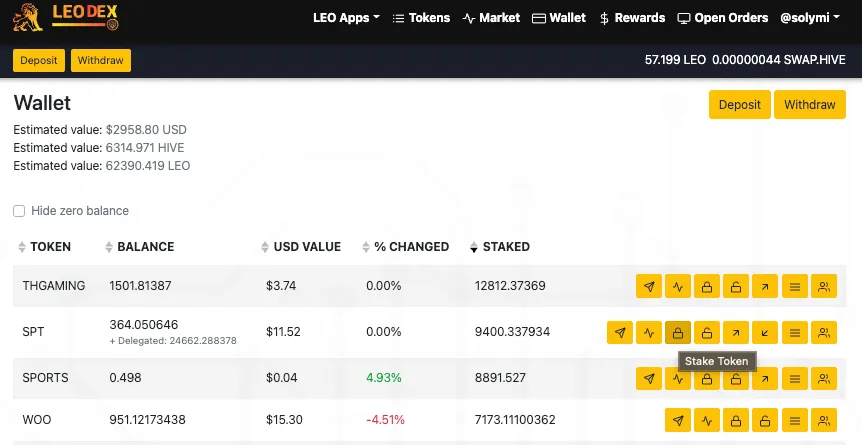Click the green 4.93% change value
The height and width of the screenshot is (445, 862).
coord(384,377)
